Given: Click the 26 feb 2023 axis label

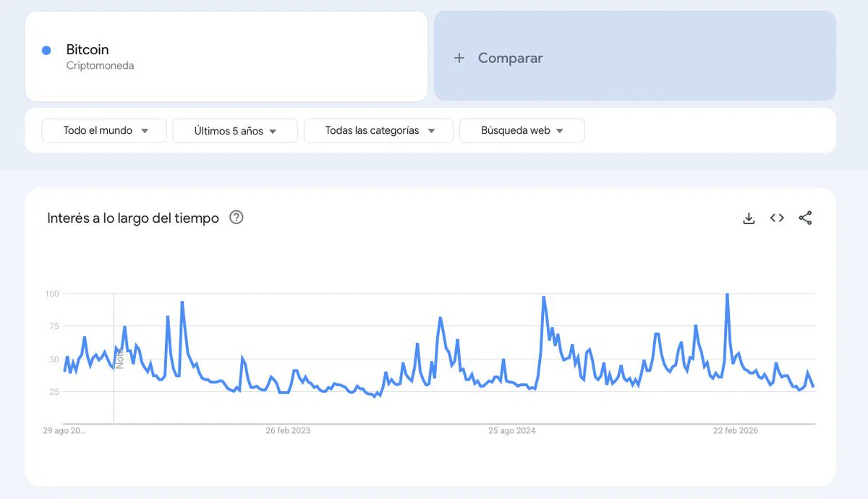Looking at the screenshot, I should click(x=288, y=431).
